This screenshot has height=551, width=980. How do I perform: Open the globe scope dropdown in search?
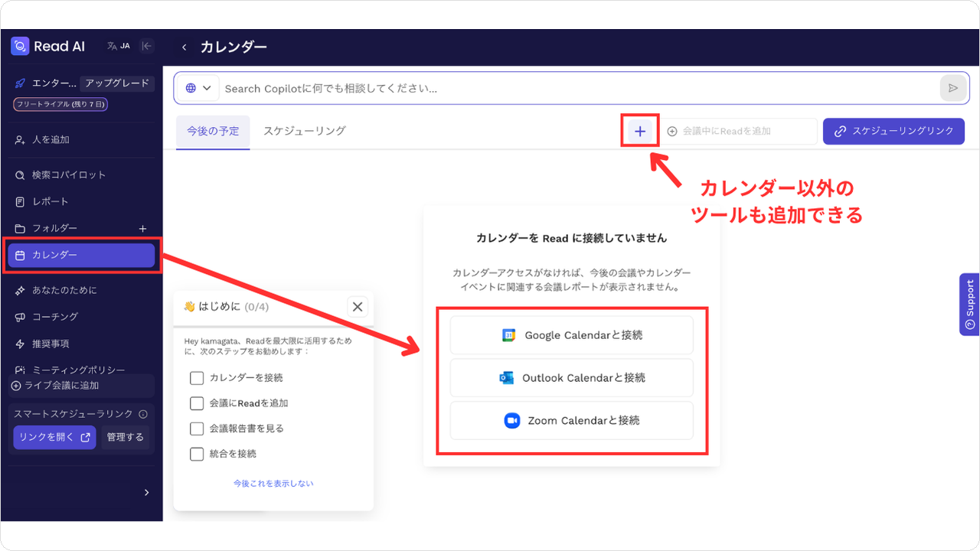pos(198,88)
